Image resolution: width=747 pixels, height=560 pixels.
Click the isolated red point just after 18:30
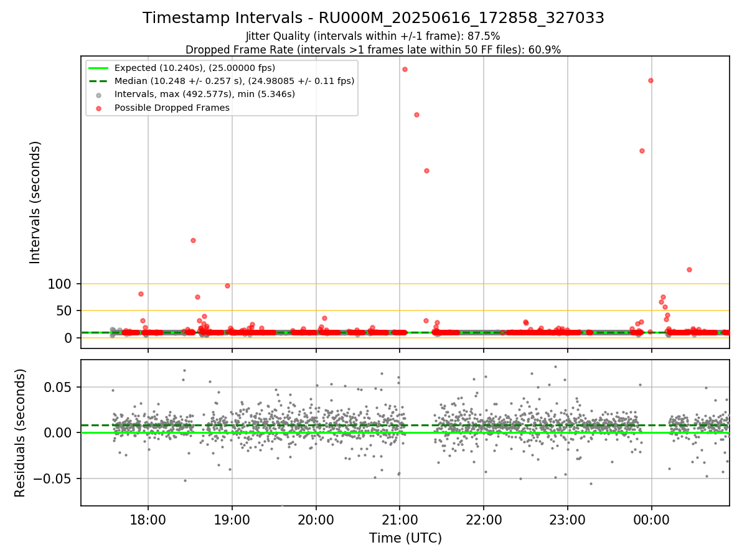pos(193,240)
